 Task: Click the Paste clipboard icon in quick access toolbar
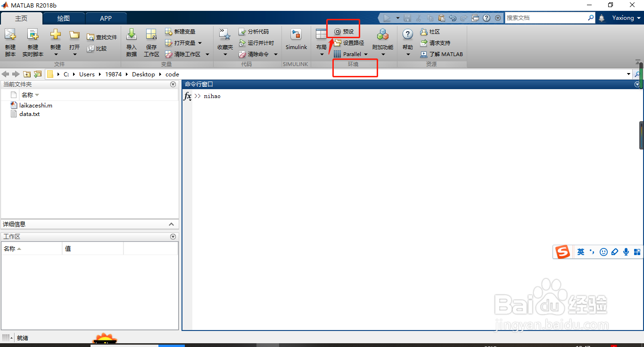click(x=441, y=18)
